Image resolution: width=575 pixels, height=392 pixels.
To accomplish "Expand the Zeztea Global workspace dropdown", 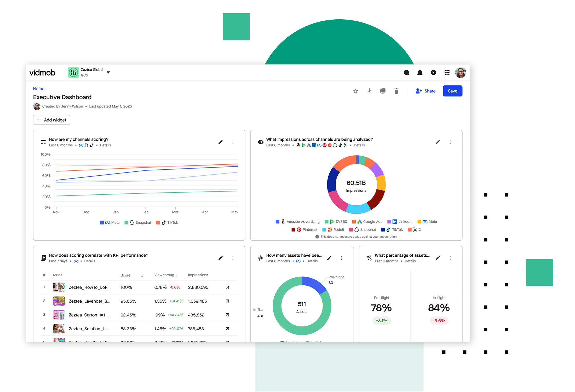I will click(x=108, y=72).
